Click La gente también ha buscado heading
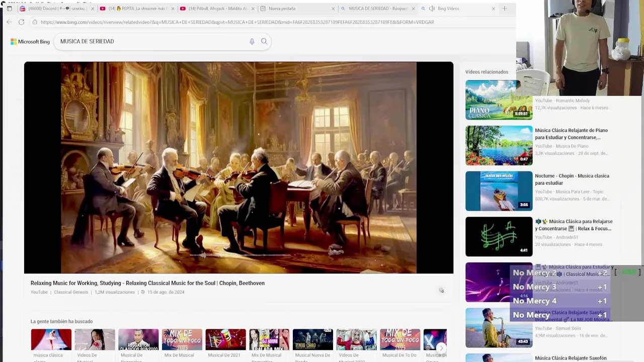 click(61, 321)
